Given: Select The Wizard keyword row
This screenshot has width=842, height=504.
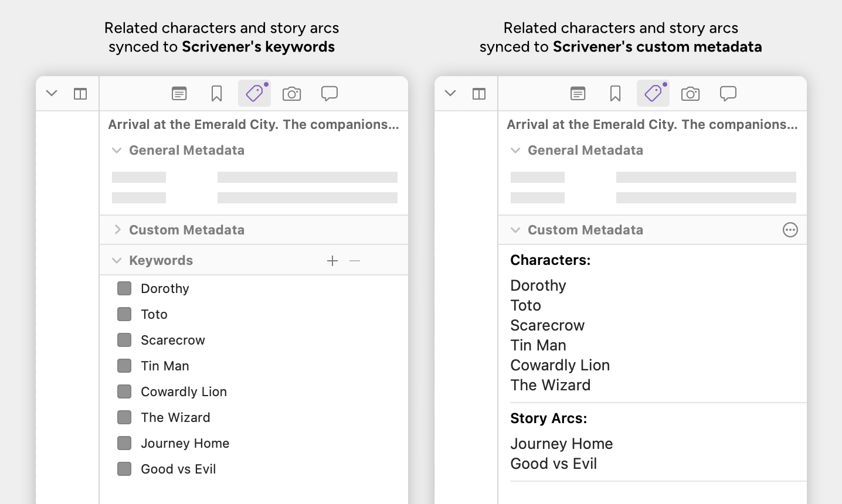Looking at the screenshot, I should 254,417.
